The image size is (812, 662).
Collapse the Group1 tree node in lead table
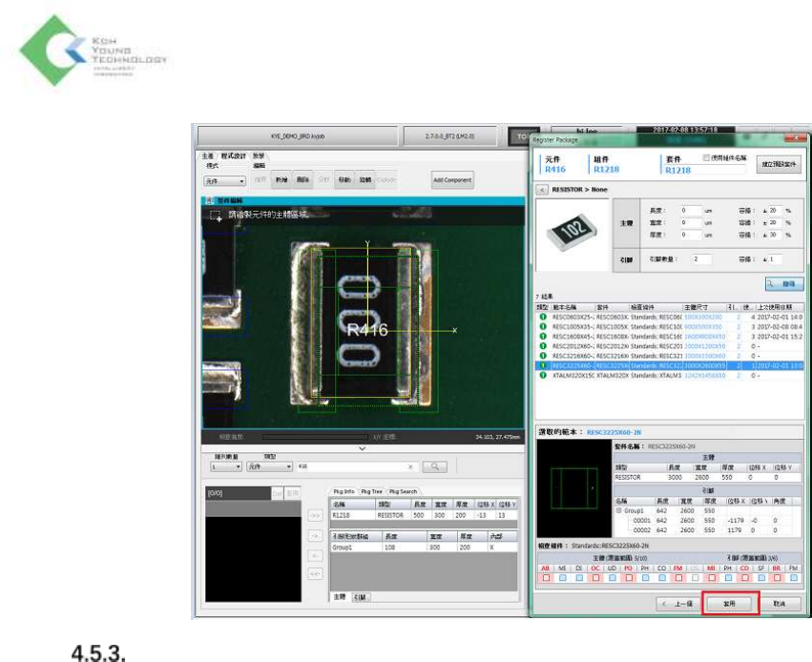618,510
